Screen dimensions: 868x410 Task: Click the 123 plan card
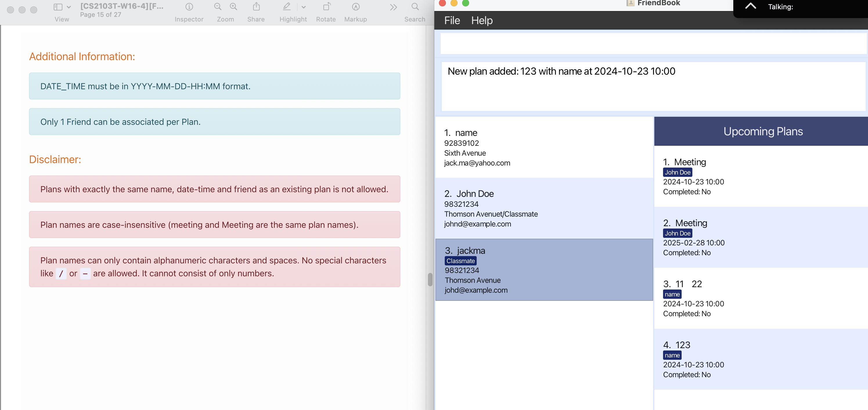click(761, 359)
